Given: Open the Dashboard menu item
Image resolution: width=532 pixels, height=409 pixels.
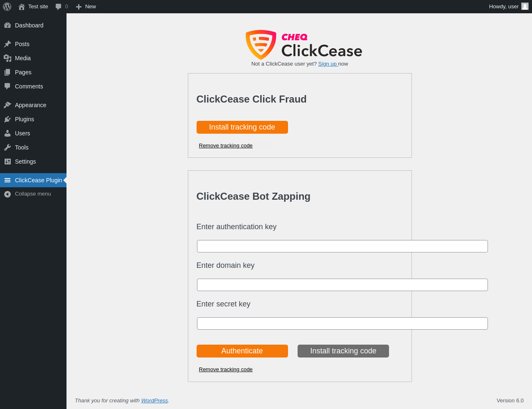Looking at the screenshot, I should tap(33, 25).
